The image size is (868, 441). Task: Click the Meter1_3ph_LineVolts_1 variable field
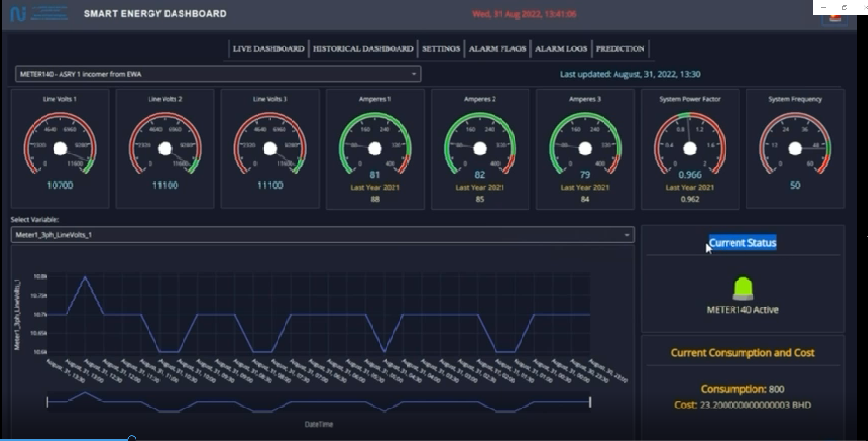[x=322, y=234]
